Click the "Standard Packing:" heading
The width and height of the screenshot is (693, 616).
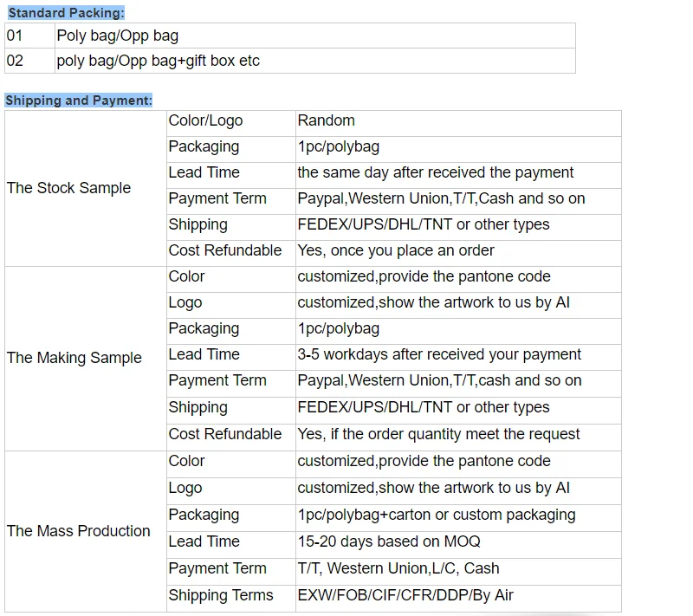point(66,13)
